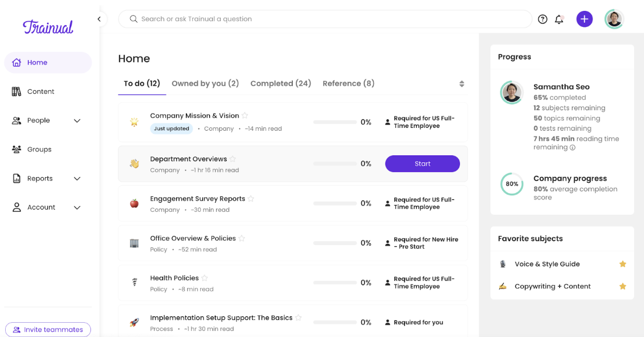The height and width of the screenshot is (337, 644).
Task: Collapse the sidebar with the arrow button
Action: pyautogui.click(x=99, y=19)
